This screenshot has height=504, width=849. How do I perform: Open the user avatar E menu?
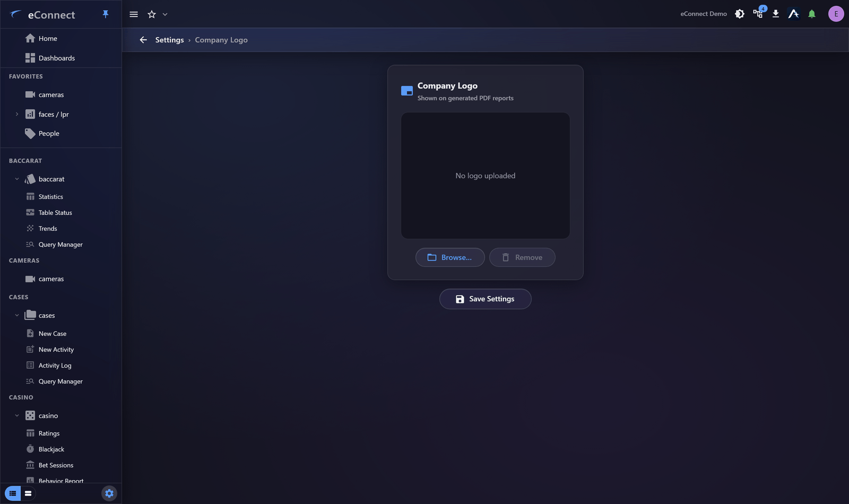836,14
